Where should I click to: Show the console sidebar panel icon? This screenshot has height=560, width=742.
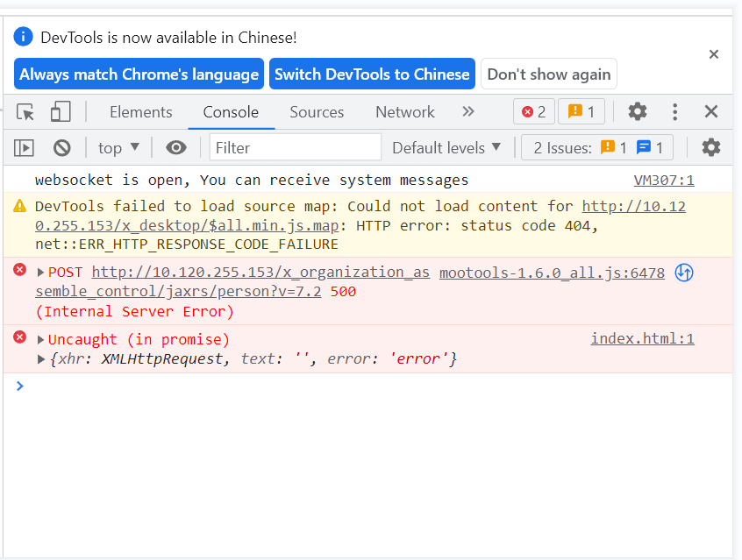(25, 148)
